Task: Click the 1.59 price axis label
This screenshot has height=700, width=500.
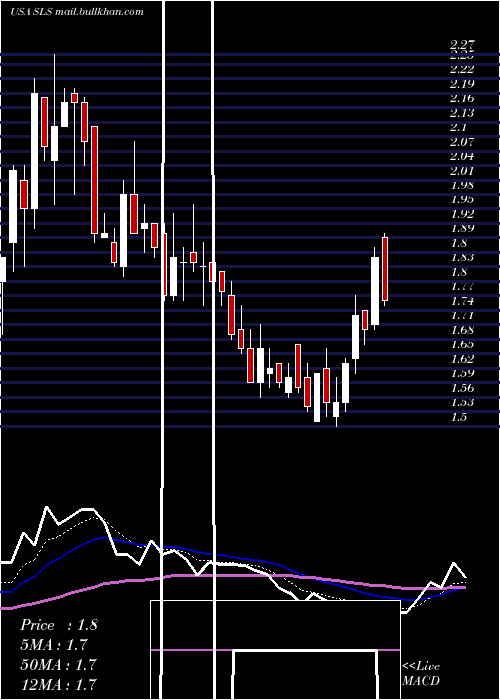Action: click(x=462, y=373)
